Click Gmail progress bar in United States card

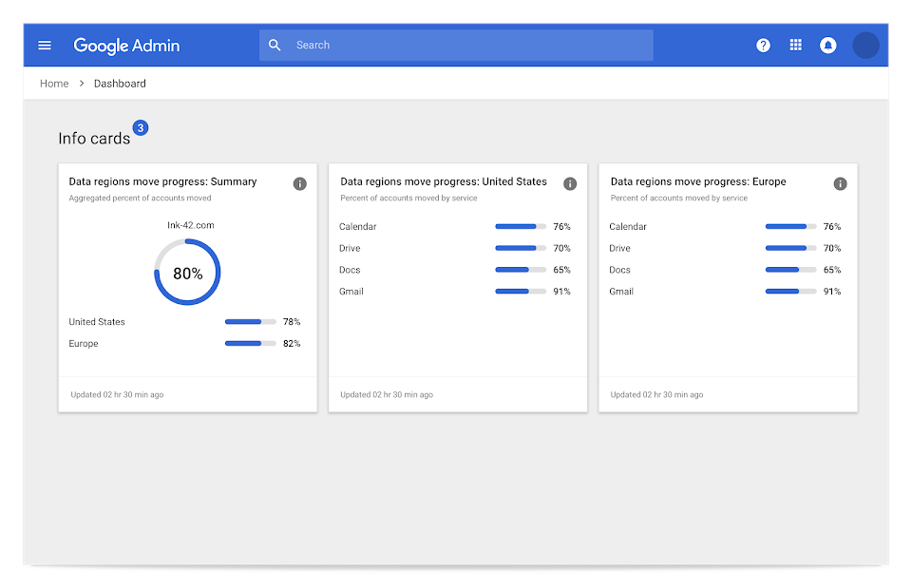pos(520,292)
